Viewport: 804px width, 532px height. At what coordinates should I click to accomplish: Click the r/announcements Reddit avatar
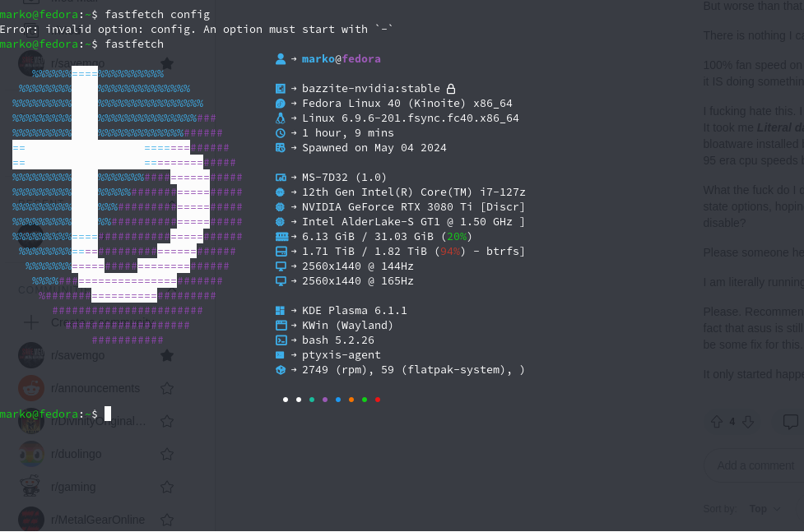(x=31, y=388)
